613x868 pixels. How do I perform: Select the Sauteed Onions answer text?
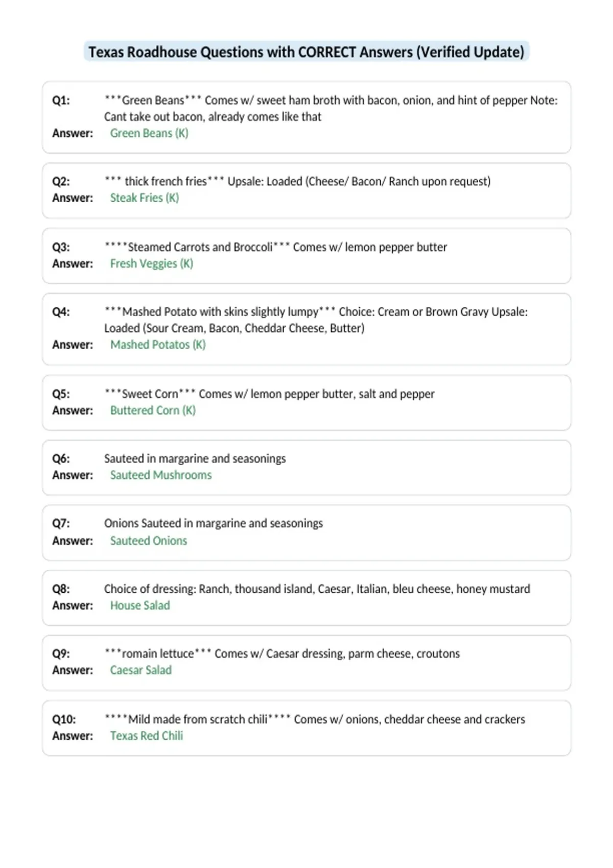coord(149,541)
